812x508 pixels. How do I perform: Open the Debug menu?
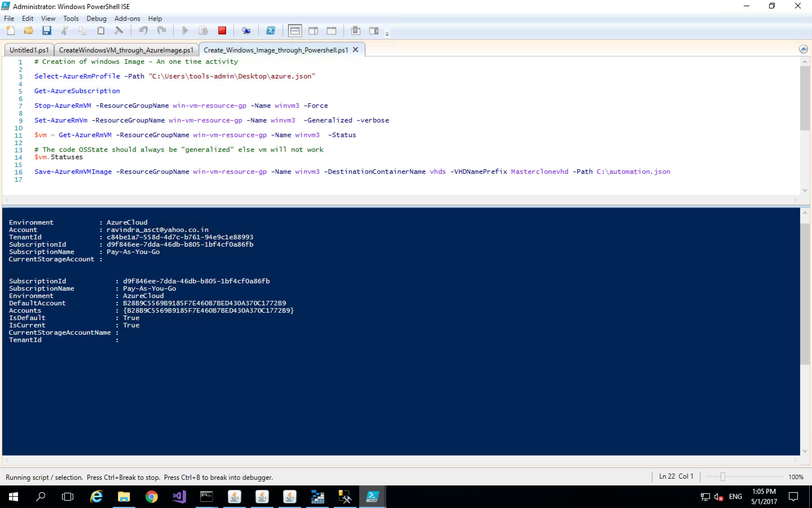[x=96, y=18]
